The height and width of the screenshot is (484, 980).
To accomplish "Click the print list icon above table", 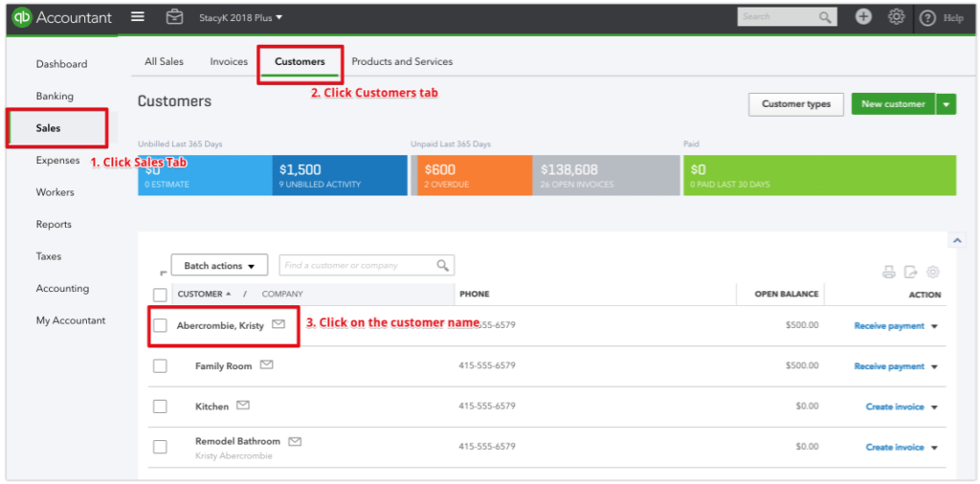I will pyautogui.click(x=888, y=272).
